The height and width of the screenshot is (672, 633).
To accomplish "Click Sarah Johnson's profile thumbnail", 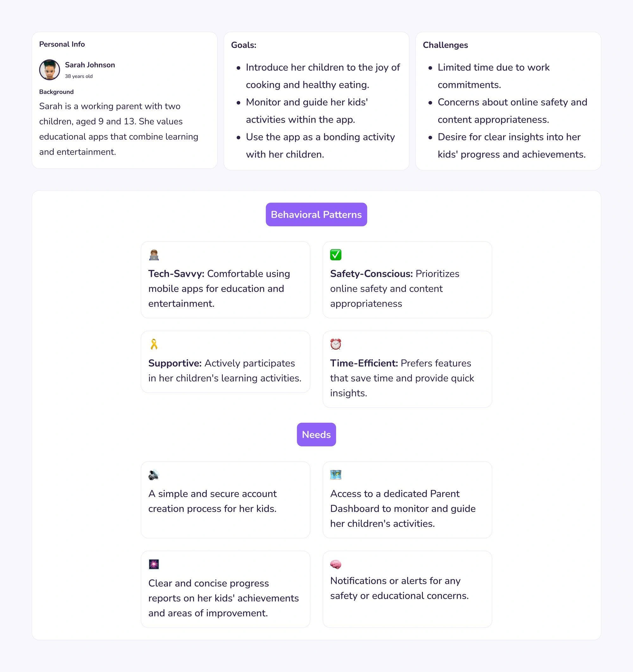I will (x=49, y=70).
